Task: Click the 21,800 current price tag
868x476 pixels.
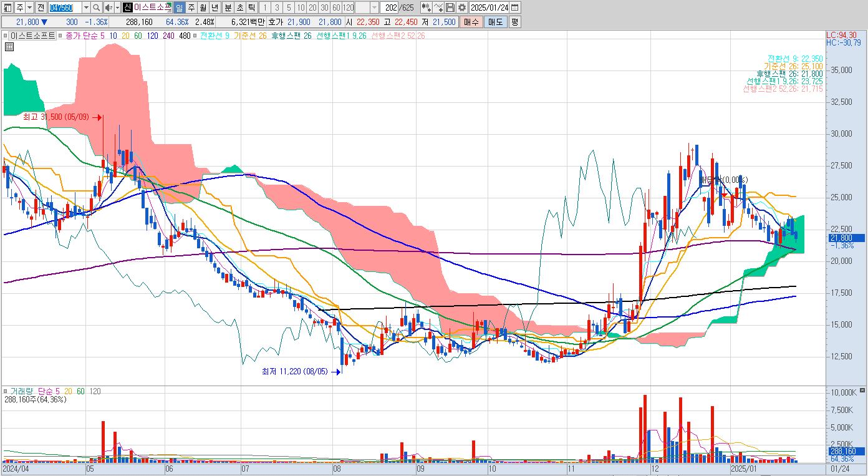Action: coord(846,238)
